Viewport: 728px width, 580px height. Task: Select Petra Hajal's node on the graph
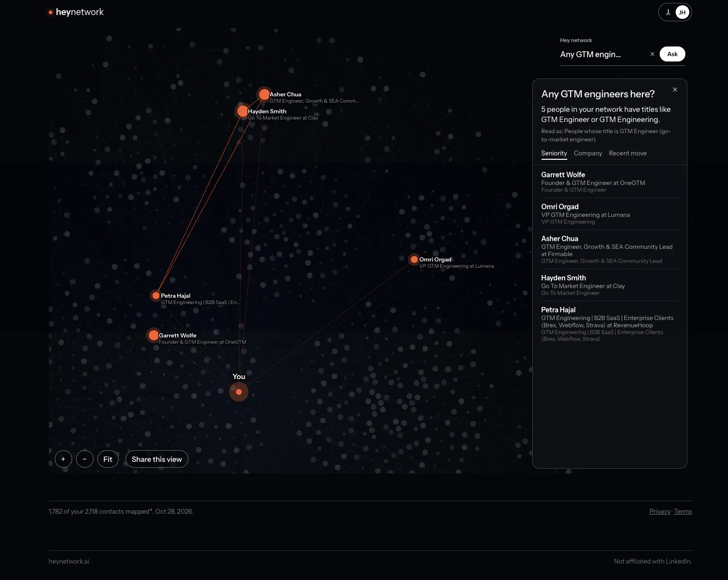[x=156, y=295]
